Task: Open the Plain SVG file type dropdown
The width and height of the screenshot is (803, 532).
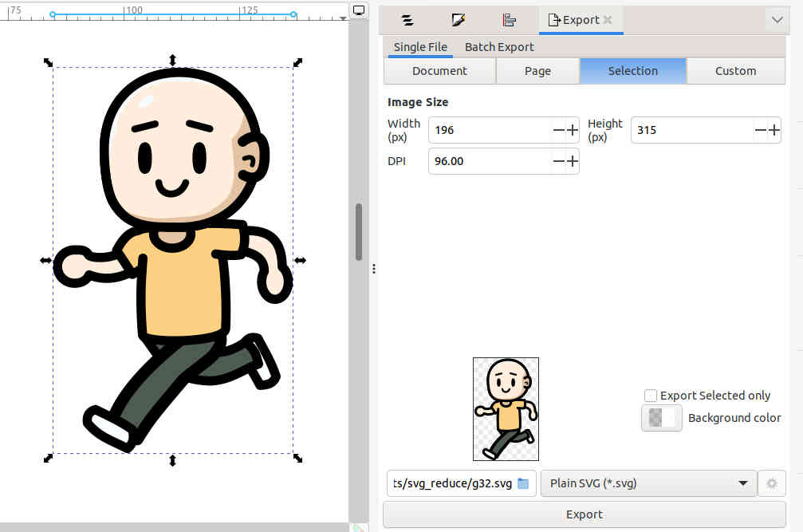Action: (x=648, y=483)
